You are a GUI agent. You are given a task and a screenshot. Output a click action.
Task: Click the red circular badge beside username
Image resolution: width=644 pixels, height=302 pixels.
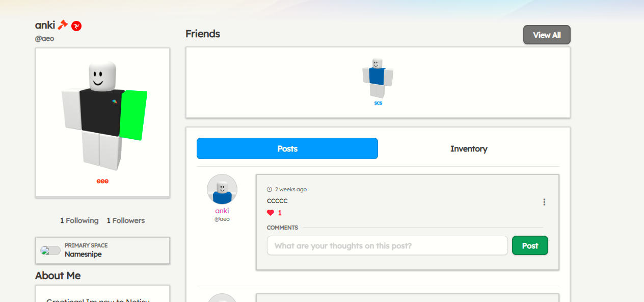coord(76,26)
